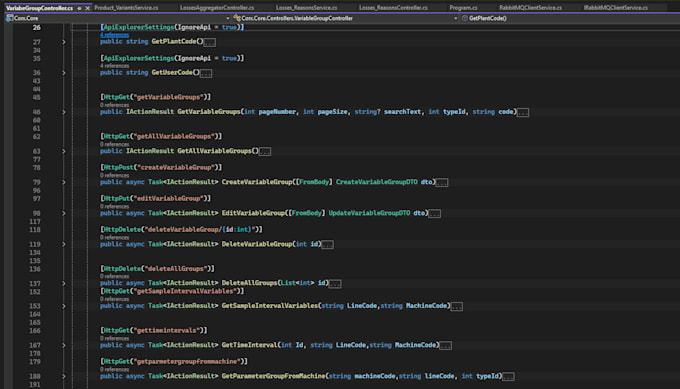
Task: Switch to Product_VariantsService.cs tab
Action: (126, 8)
